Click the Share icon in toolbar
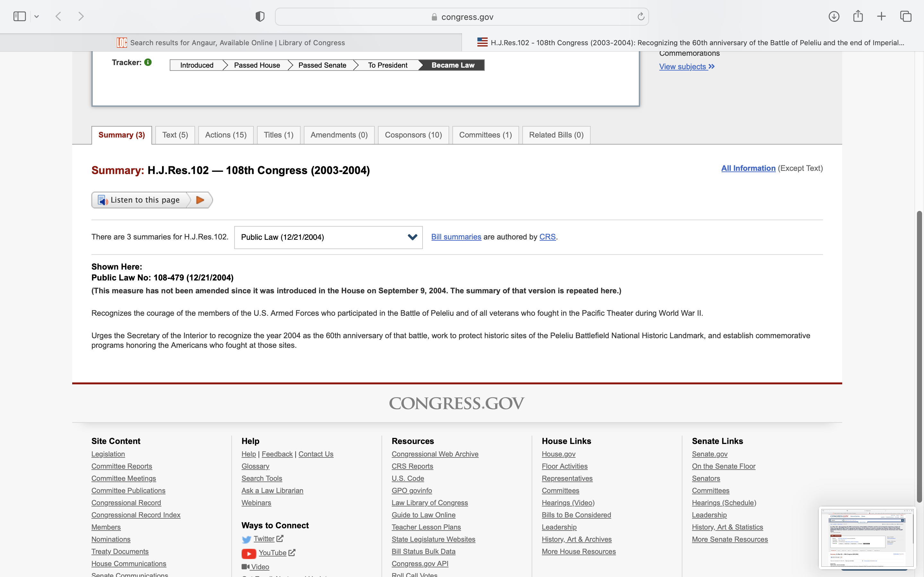Viewport: 924px width, 577px height. click(x=858, y=16)
